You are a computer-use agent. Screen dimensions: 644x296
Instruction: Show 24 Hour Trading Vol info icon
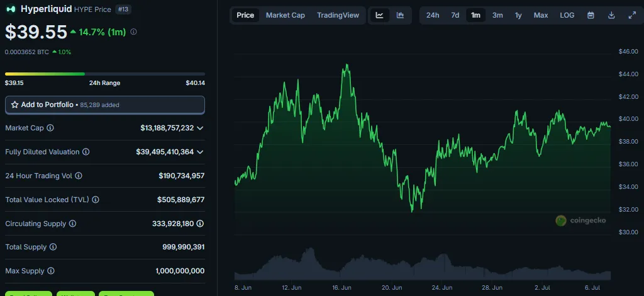79,176
